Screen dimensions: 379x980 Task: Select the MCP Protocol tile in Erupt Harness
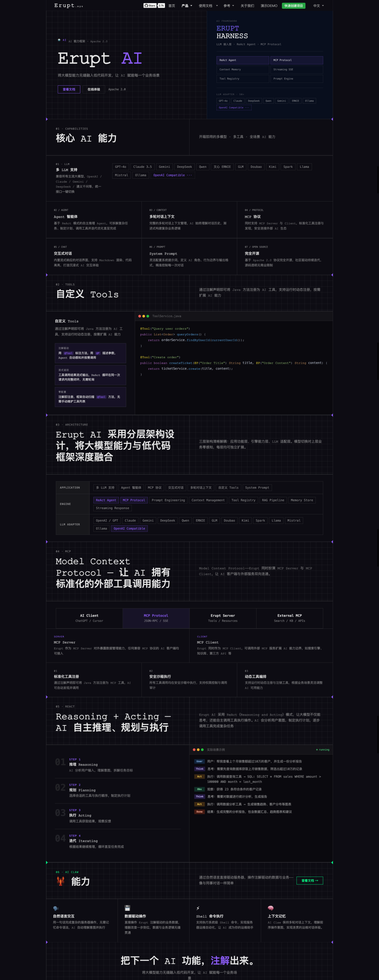[297, 60]
